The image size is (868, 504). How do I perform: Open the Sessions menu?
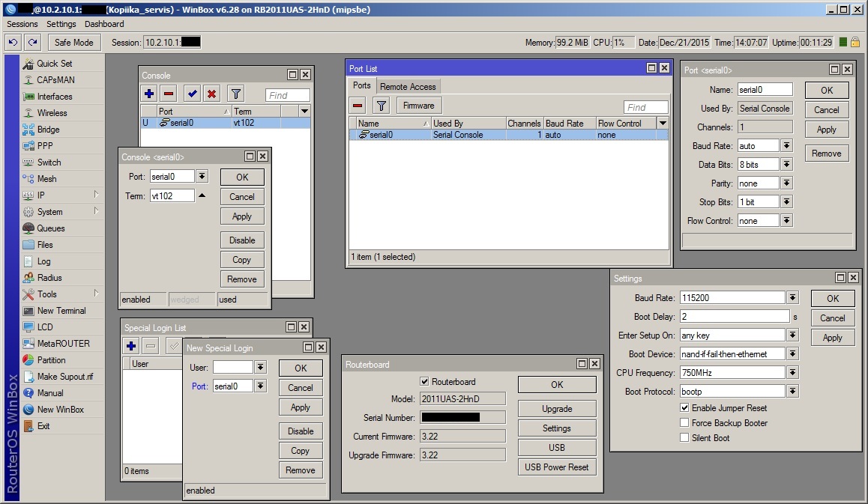[x=22, y=23]
